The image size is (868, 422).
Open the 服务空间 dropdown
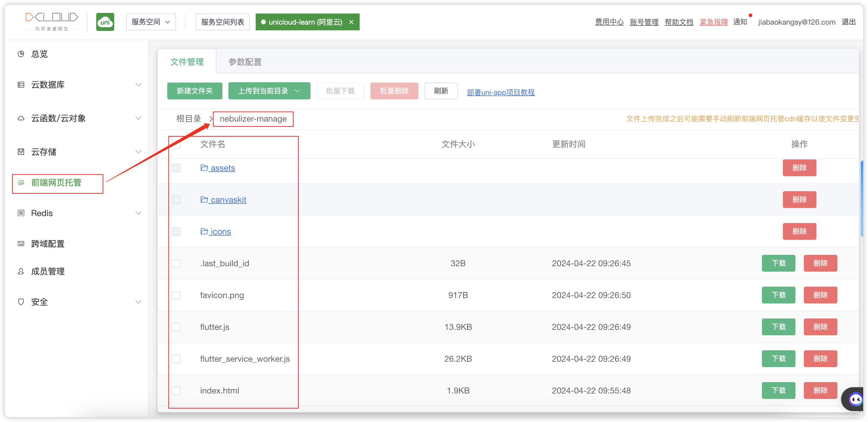(151, 22)
